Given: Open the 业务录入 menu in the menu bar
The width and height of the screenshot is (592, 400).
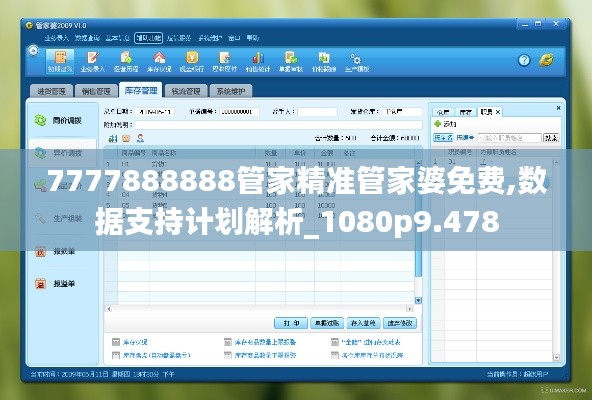Looking at the screenshot, I should [57, 38].
